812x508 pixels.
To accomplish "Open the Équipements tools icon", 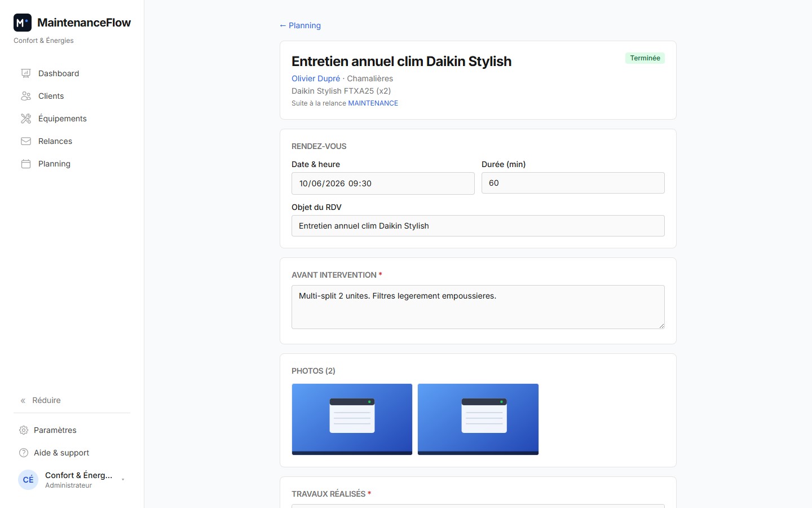I will tap(26, 119).
